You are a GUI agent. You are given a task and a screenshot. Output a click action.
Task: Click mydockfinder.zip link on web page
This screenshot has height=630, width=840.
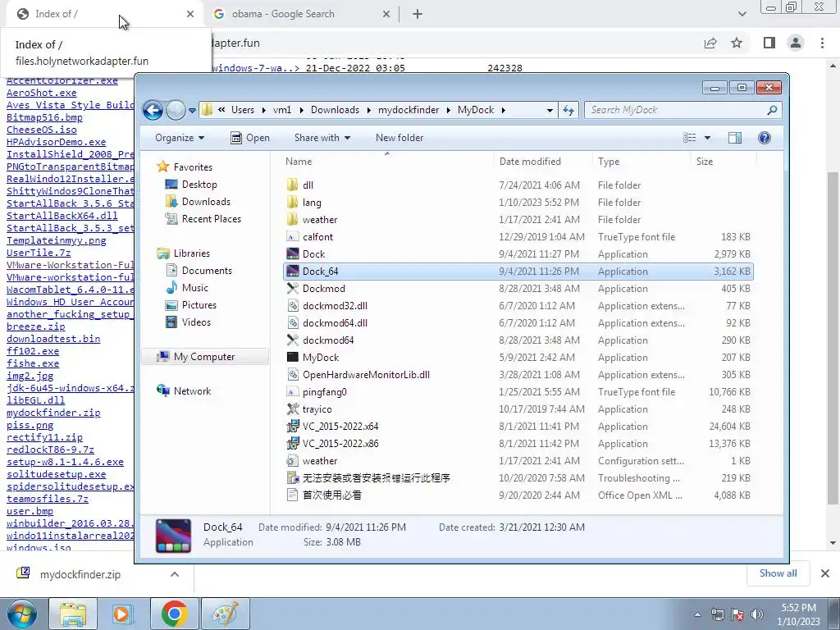click(x=53, y=413)
